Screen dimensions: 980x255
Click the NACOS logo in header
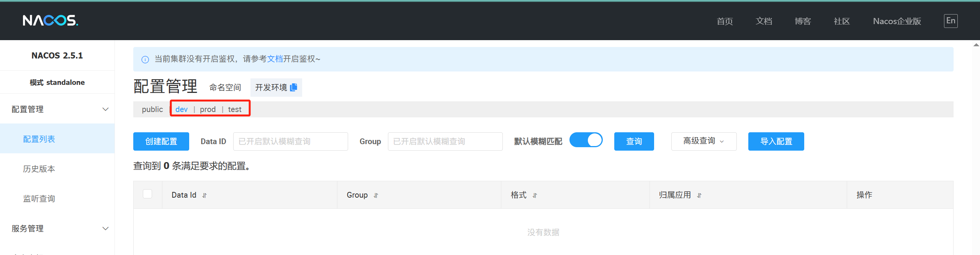[50, 20]
